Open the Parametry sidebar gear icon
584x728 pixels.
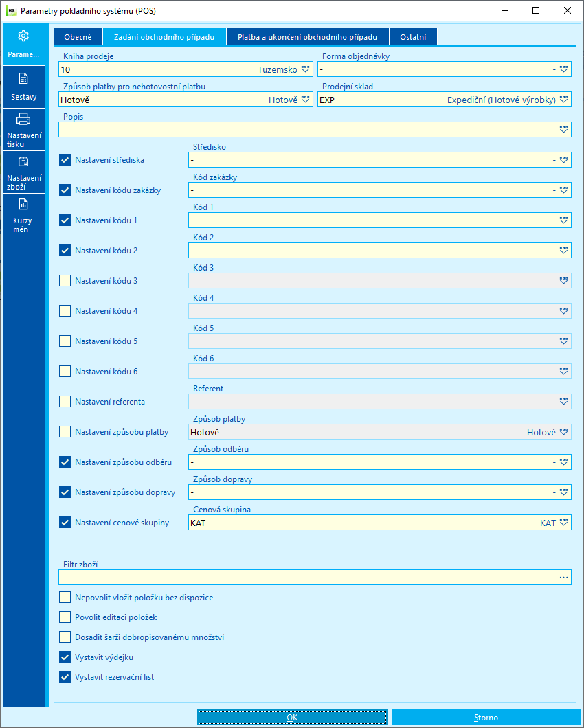point(23,36)
